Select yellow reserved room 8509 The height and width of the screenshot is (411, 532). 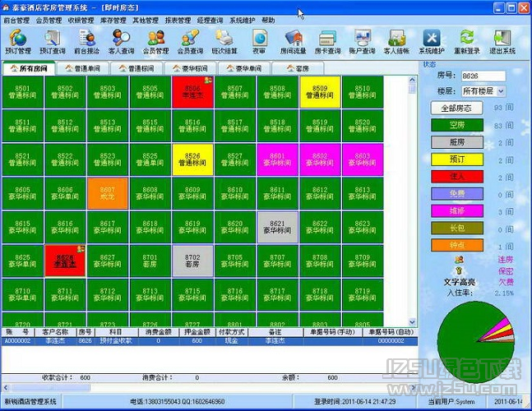point(320,92)
